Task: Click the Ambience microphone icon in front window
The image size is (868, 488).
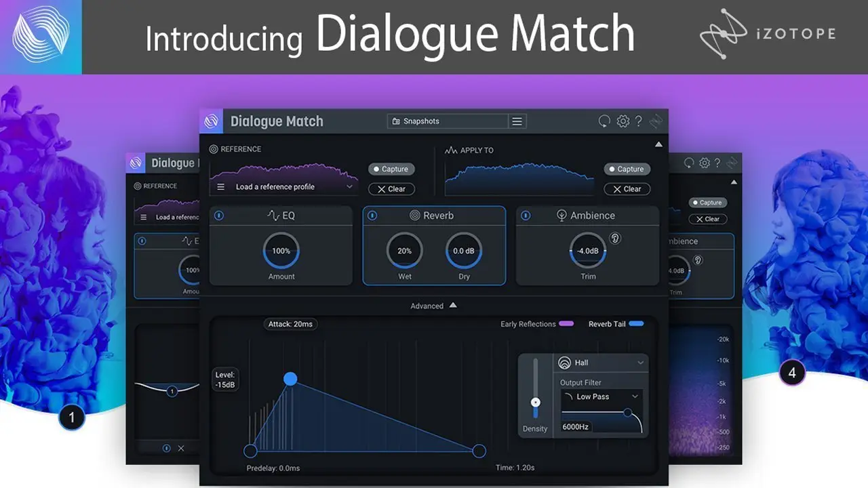Action: click(x=561, y=216)
